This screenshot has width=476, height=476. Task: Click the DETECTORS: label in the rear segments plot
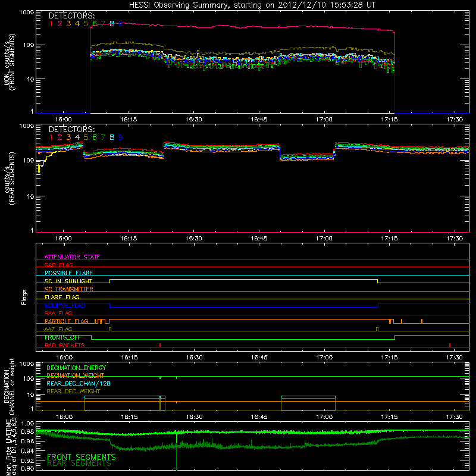tap(72, 130)
